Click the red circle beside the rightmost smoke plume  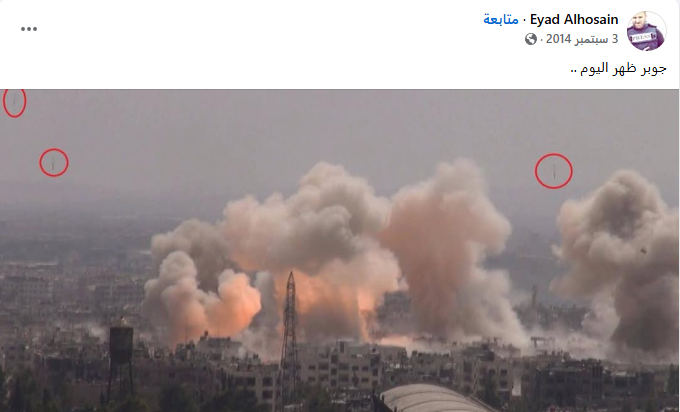pos(553,171)
